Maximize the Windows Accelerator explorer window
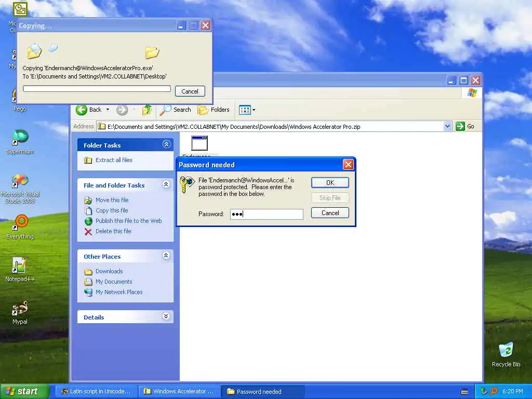This screenshot has width=532, height=399. pyautogui.click(x=463, y=81)
